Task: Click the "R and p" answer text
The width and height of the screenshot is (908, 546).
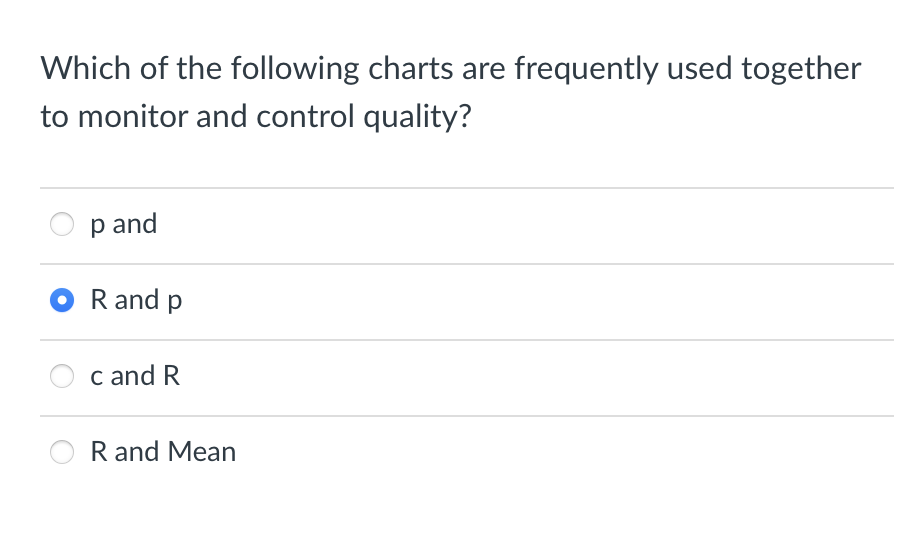Action: pos(136,300)
